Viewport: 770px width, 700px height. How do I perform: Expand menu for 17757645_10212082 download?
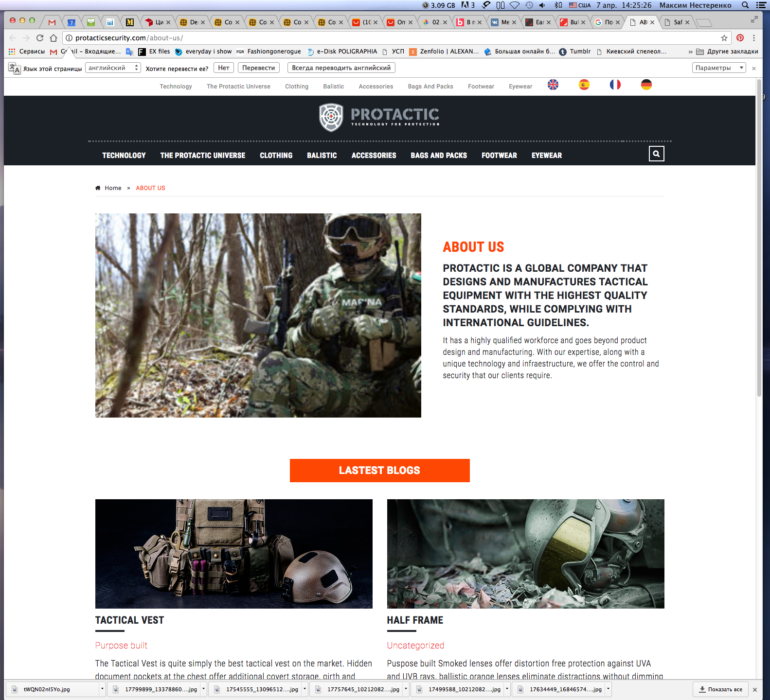point(406,689)
